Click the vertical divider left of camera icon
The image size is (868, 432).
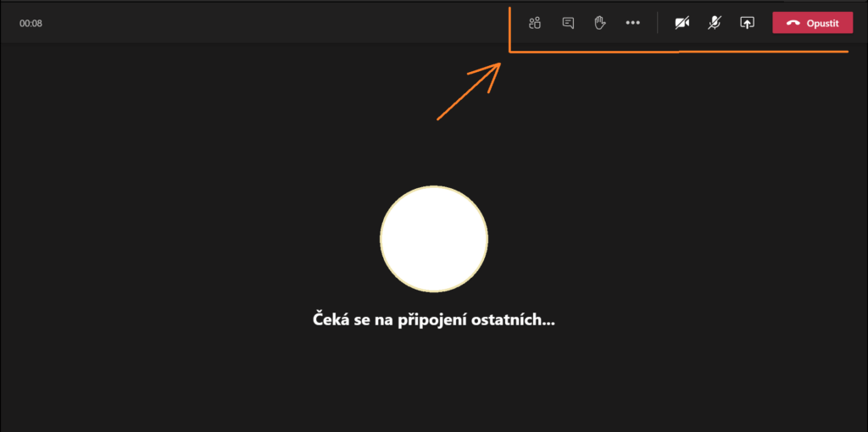(657, 23)
